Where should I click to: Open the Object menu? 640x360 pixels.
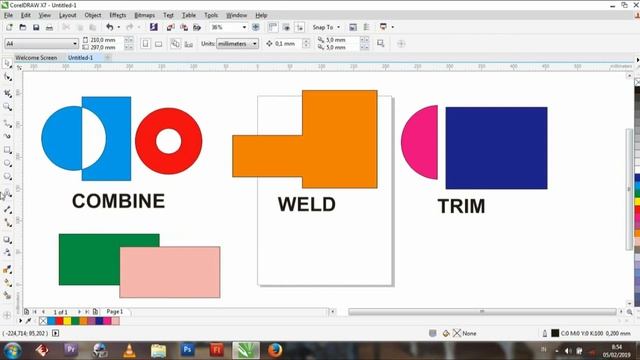[93, 15]
